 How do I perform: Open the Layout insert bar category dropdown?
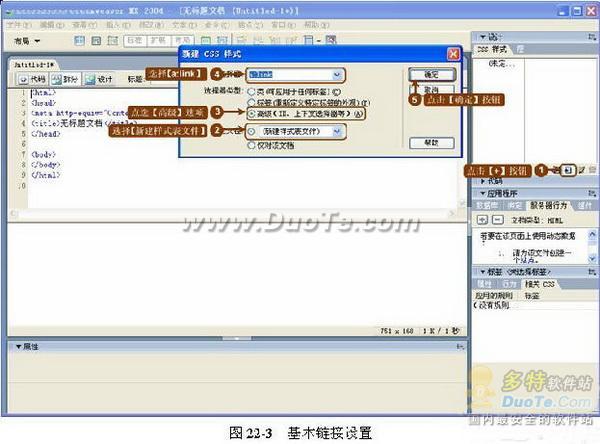(x=27, y=41)
